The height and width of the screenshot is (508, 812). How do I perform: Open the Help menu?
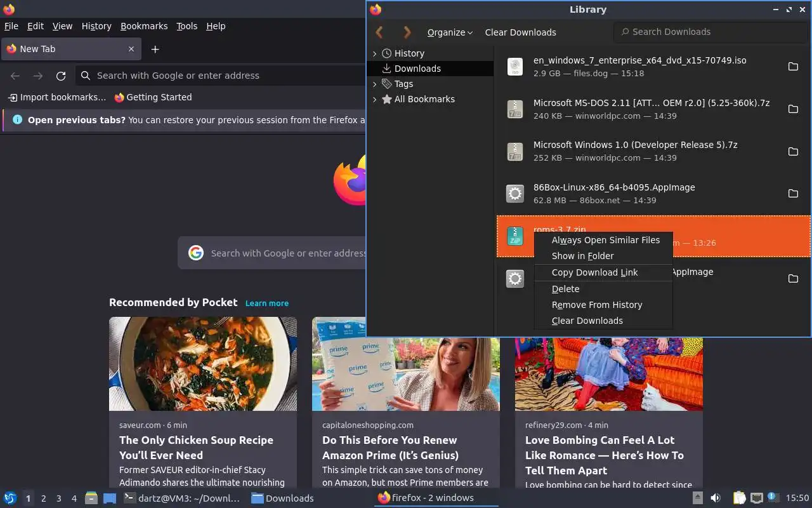coord(216,26)
